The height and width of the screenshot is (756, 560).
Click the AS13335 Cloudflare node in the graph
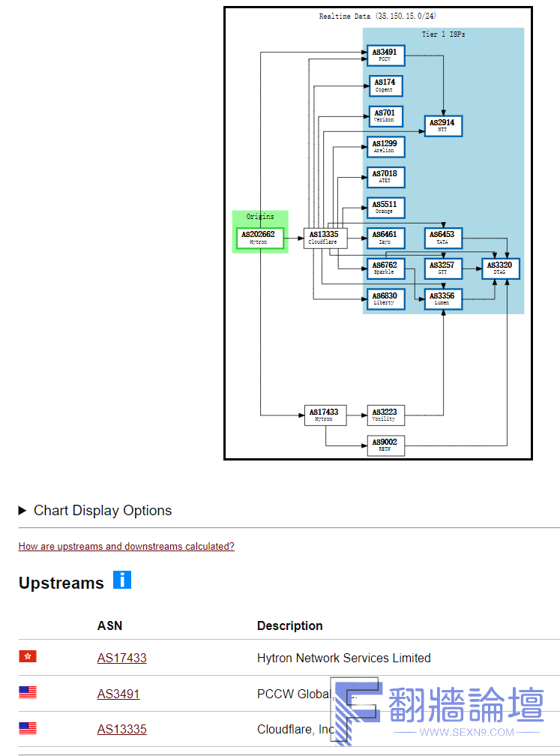coord(325,238)
